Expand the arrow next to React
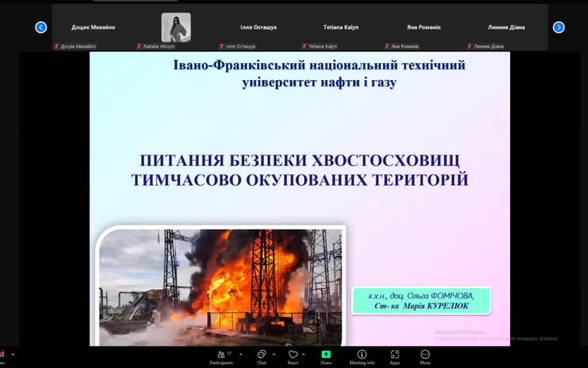The width and height of the screenshot is (588, 368). (x=304, y=354)
